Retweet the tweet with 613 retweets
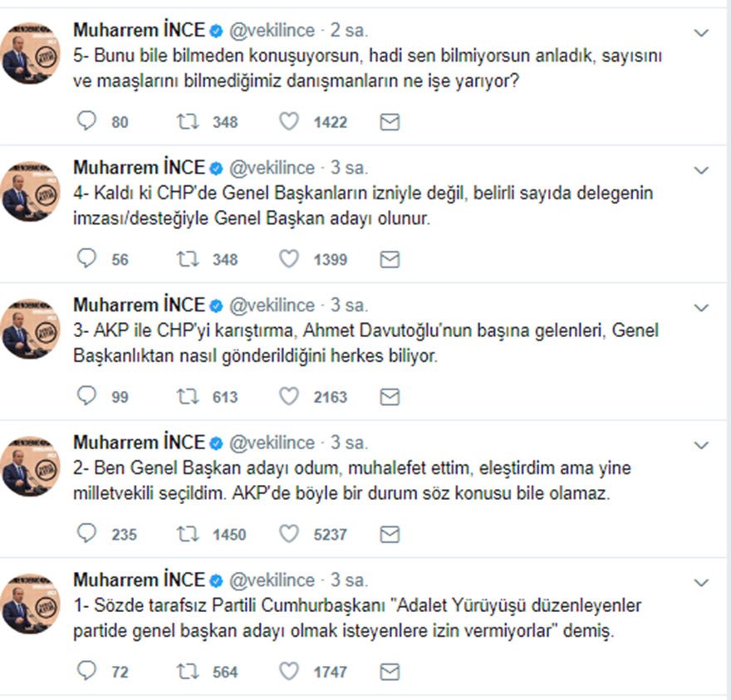The height and width of the screenshot is (700, 731). pyautogui.click(x=187, y=396)
